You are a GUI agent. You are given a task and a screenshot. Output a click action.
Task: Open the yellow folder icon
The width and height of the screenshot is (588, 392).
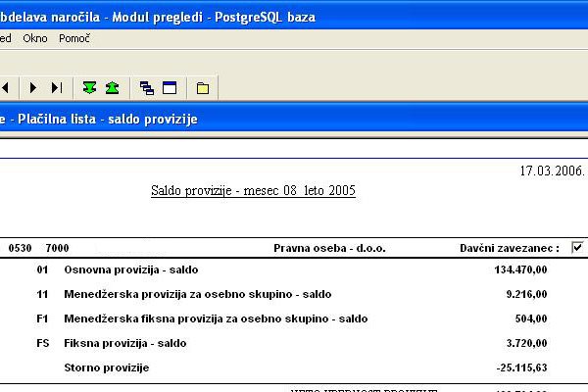coord(203,88)
